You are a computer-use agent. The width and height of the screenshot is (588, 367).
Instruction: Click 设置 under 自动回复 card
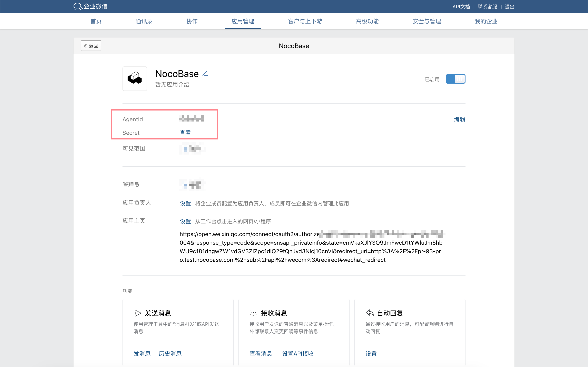(x=371, y=353)
